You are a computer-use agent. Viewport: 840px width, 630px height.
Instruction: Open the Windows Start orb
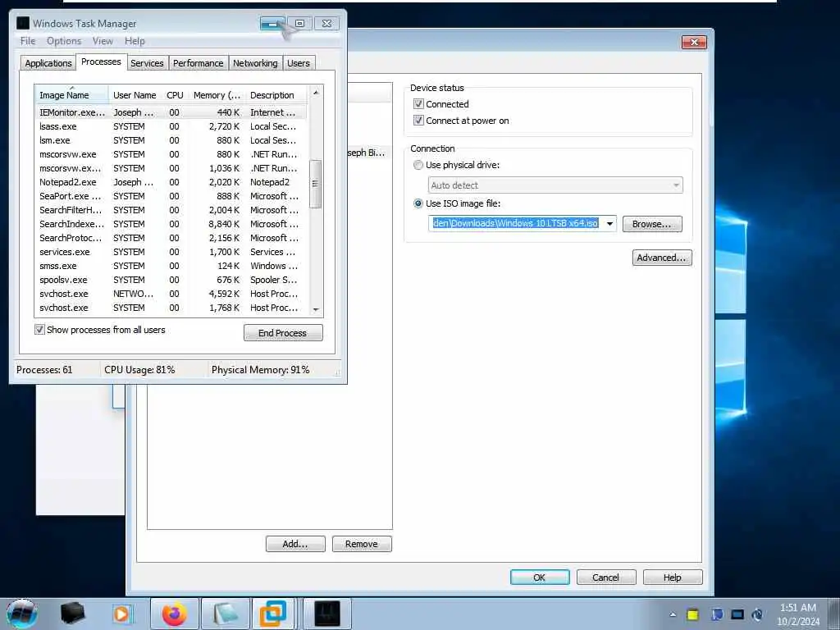(x=22, y=614)
